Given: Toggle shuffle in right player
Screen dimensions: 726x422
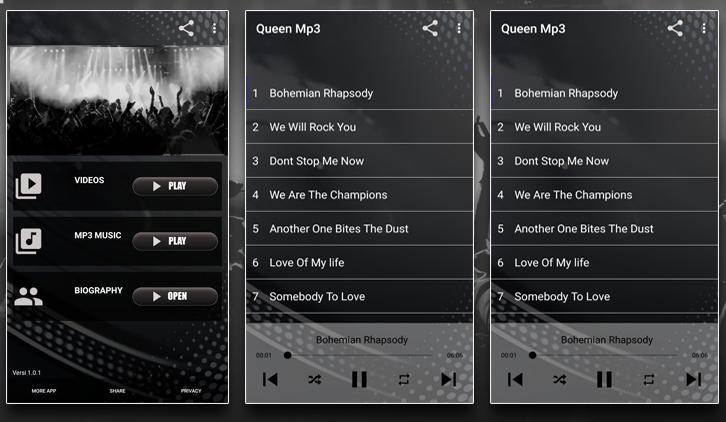Looking at the screenshot, I should click(x=559, y=379).
